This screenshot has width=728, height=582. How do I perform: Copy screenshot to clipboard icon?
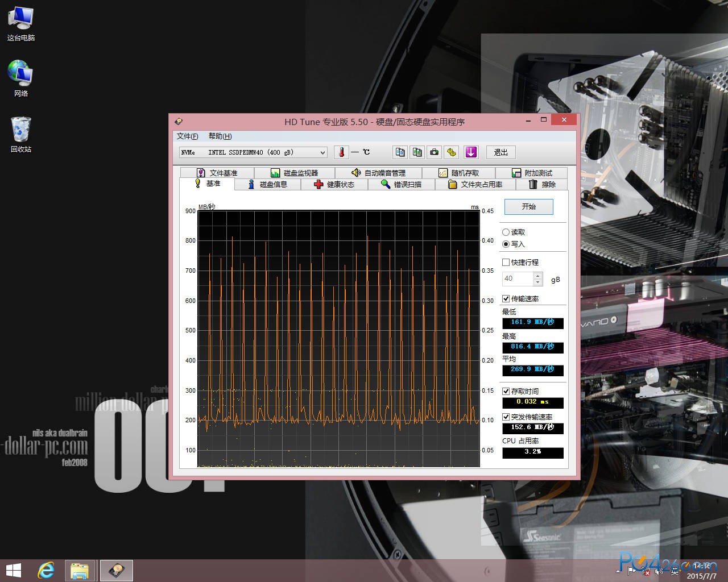click(417, 152)
